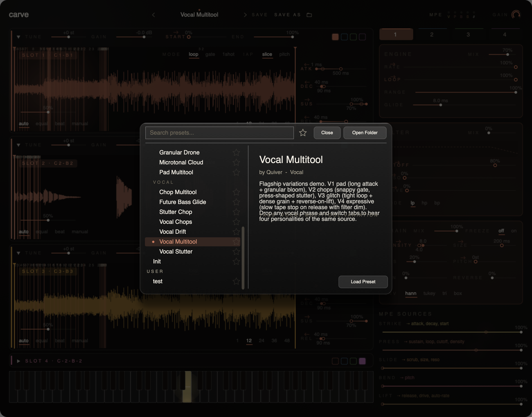Star the Vocal Drift preset
Image resolution: width=532 pixels, height=417 pixels.
(236, 232)
